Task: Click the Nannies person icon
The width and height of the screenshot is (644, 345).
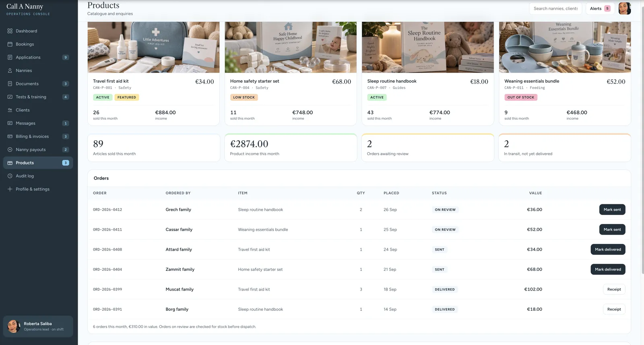Action: point(10,71)
